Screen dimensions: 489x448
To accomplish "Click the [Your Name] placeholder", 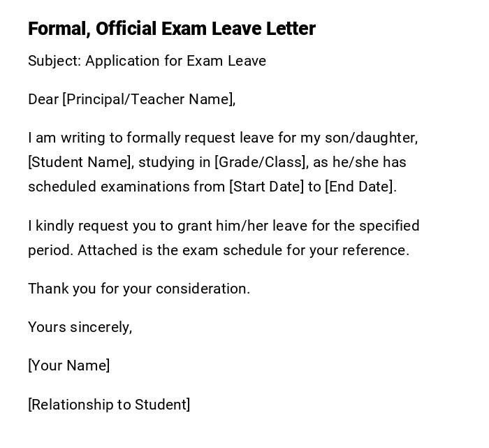I will tap(68, 366).
